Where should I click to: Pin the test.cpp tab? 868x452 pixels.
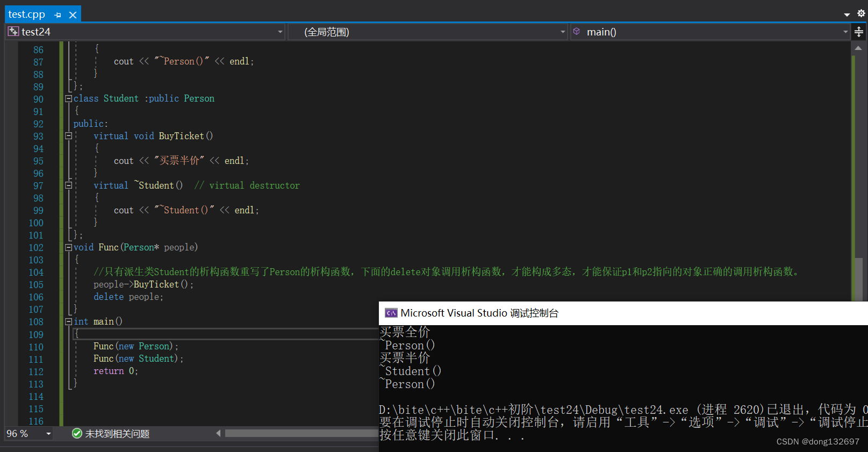tap(58, 15)
